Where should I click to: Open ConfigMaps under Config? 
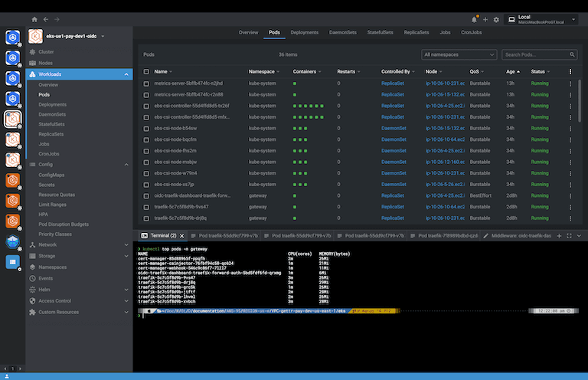[x=51, y=175]
